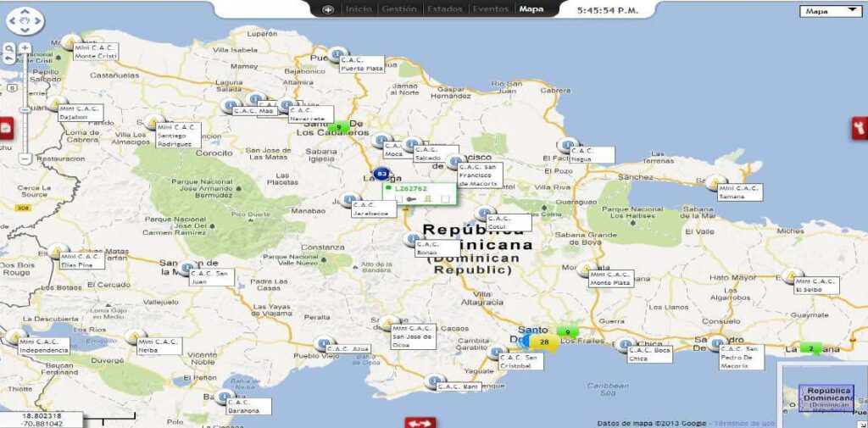The height and width of the screenshot is (428, 868).
Task: Open the green 9 cluster near Santiago
Action: click(x=339, y=127)
